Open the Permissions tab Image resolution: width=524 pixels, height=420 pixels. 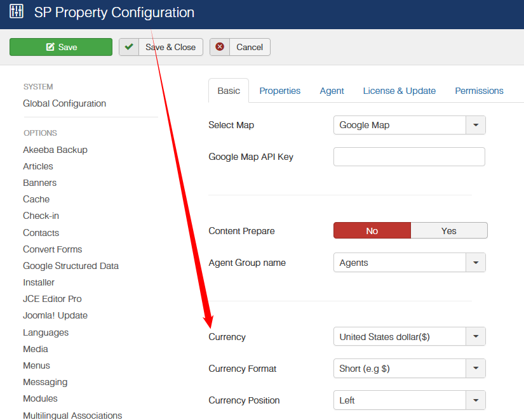pyautogui.click(x=479, y=91)
